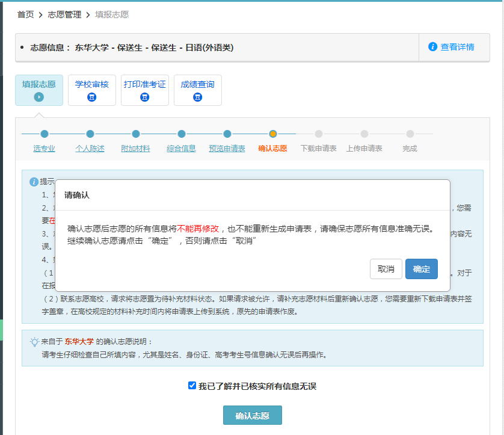Click the 确定 button in dialog
504x435 pixels.
[x=421, y=269]
